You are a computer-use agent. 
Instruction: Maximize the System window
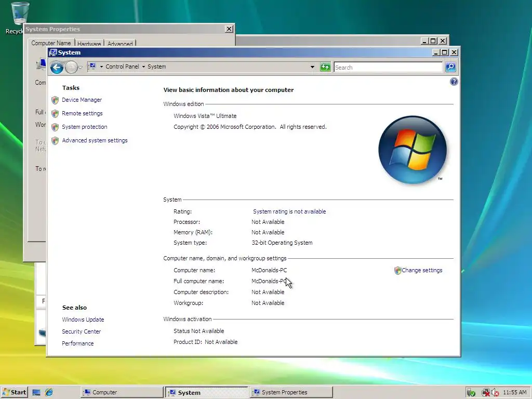[445, 52]
